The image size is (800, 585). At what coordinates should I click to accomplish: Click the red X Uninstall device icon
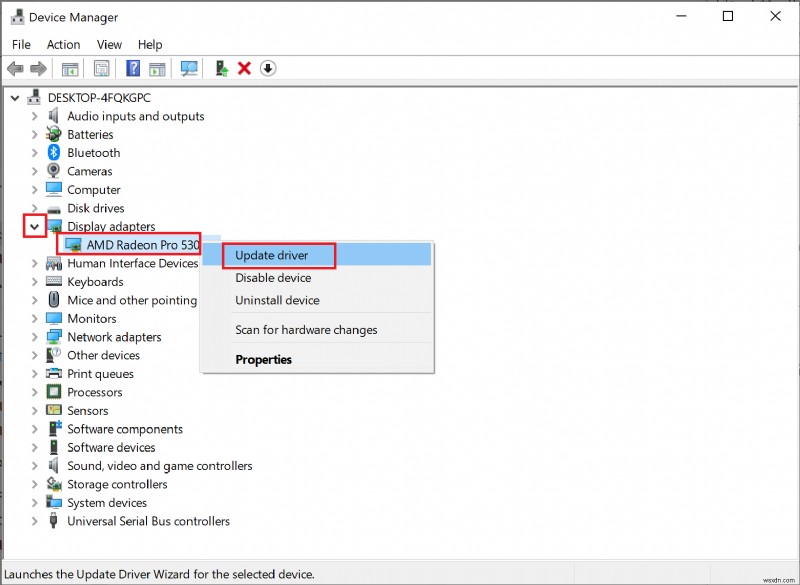pyautogui.click(x=244, y=68)
